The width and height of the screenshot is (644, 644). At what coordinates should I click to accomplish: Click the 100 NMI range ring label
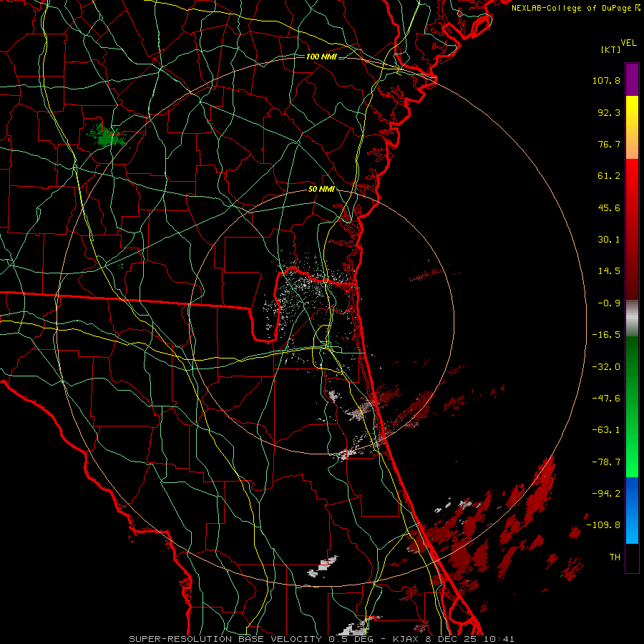pyautogui.click(x=321, y=57)
